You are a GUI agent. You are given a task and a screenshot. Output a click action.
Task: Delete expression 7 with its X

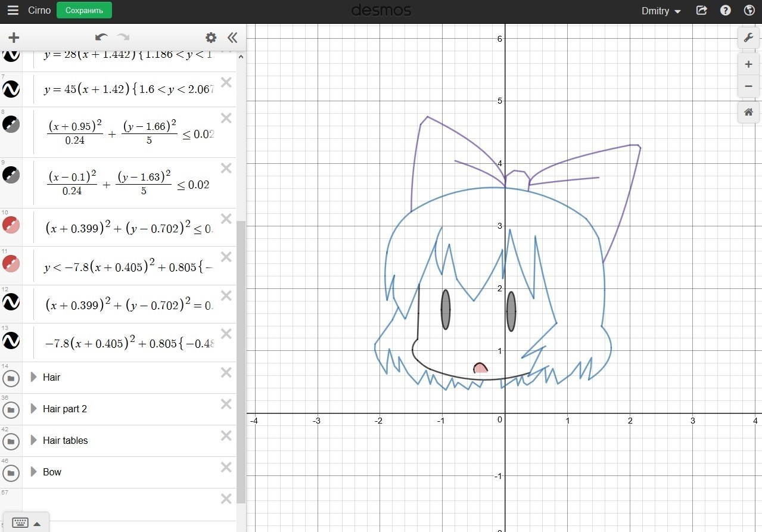(x=226, y=83)
